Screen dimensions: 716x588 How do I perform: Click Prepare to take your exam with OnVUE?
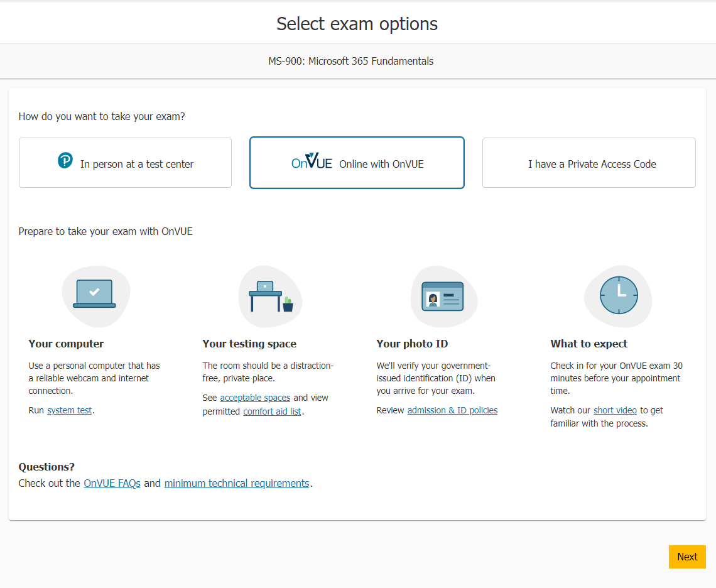106,232
